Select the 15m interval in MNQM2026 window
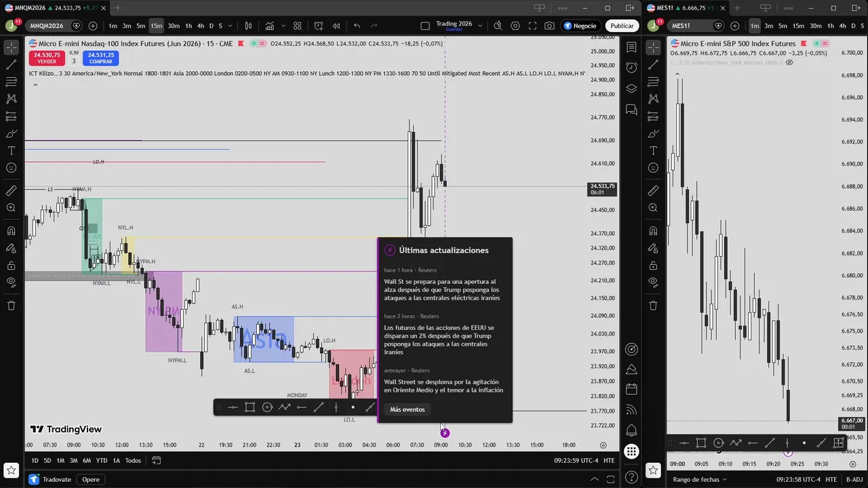 click(x=157, y=26)
